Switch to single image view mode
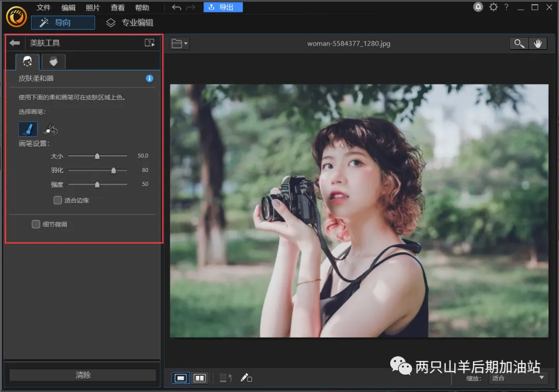559x392 pixels. (181, 378)
